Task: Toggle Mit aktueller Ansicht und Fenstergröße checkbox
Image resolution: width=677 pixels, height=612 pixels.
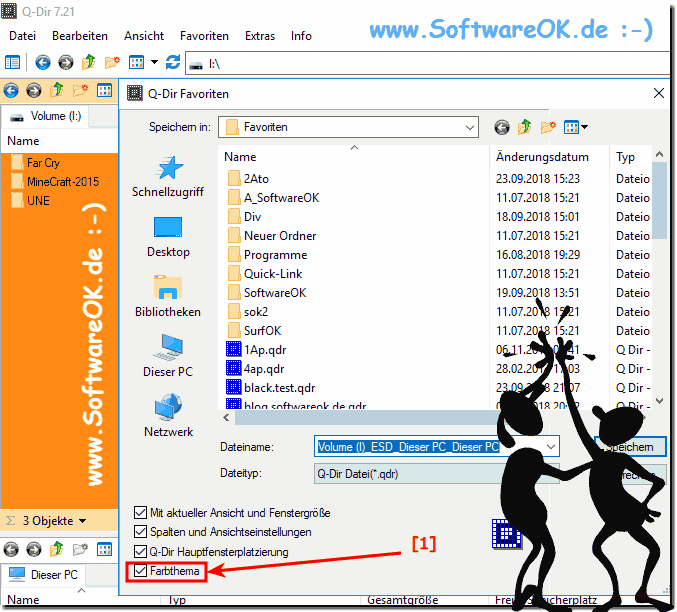Action: click(140, 513)
